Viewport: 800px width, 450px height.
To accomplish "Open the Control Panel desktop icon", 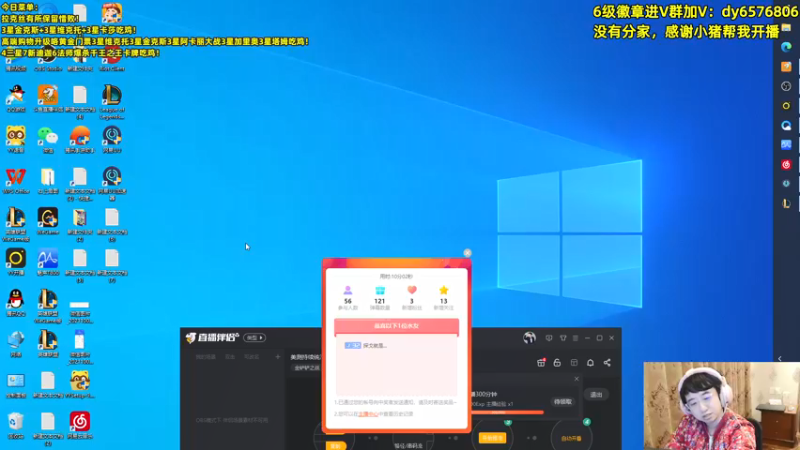I will pos(16,385).
